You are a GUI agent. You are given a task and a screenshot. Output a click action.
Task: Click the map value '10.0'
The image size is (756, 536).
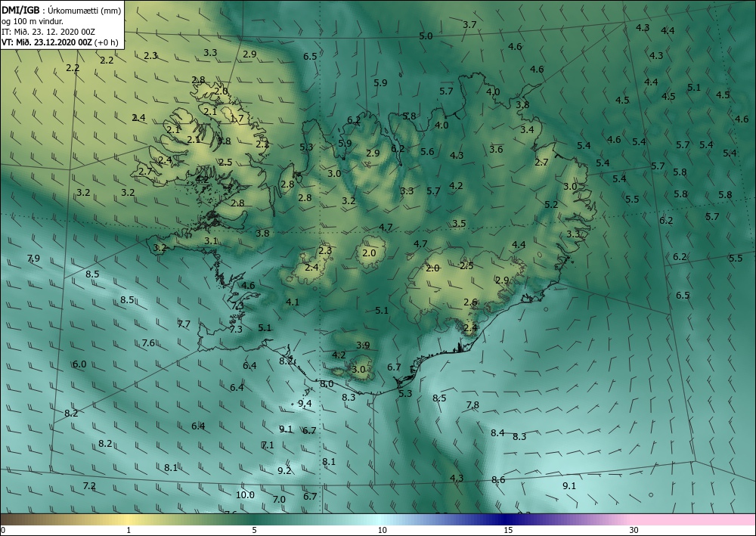[x=245, y=494]
